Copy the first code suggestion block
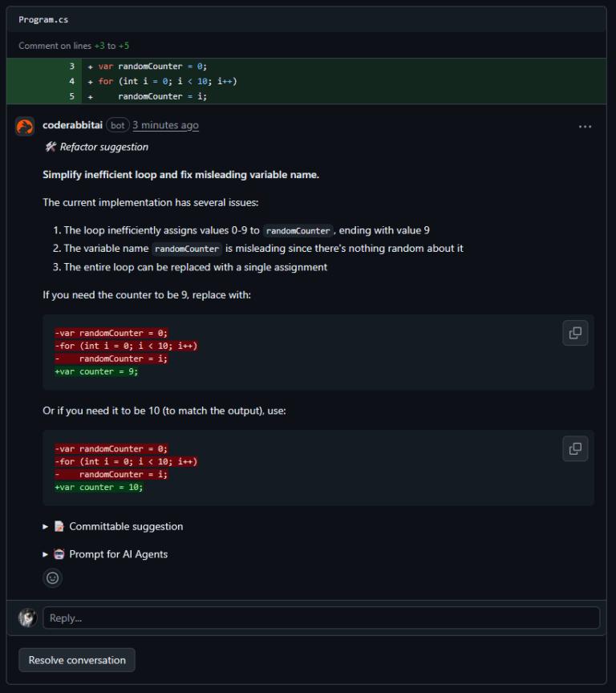 tap(575, 333)
